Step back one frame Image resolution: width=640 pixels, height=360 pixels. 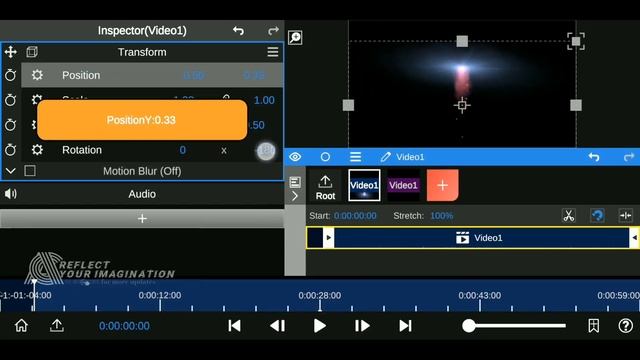(278, 326)
